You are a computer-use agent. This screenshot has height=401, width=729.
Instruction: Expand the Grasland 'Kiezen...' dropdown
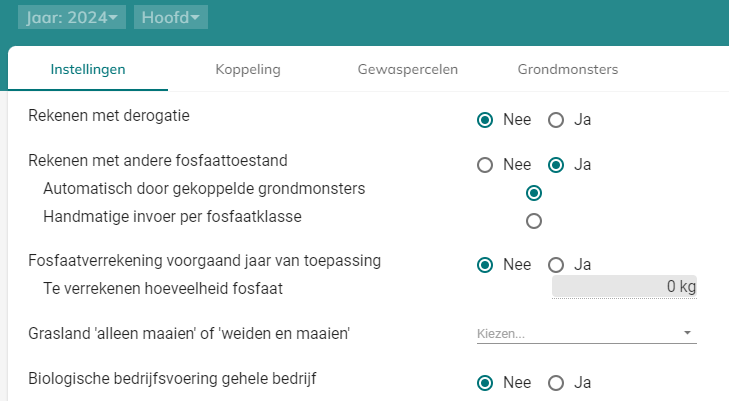[585, 332]
